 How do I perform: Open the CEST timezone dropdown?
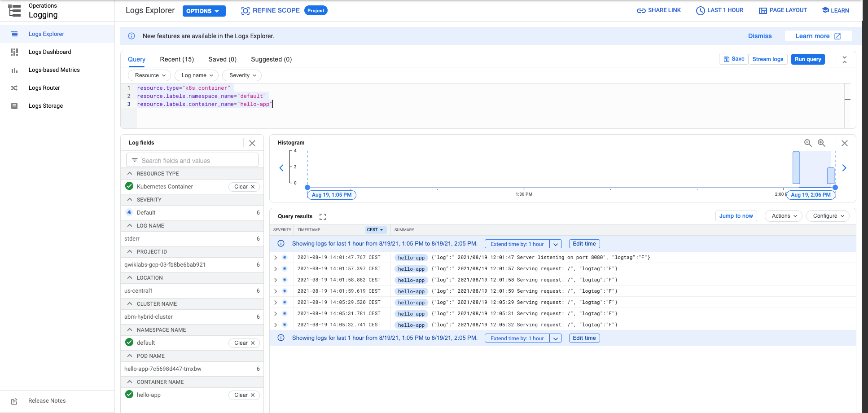pos(375,230)
